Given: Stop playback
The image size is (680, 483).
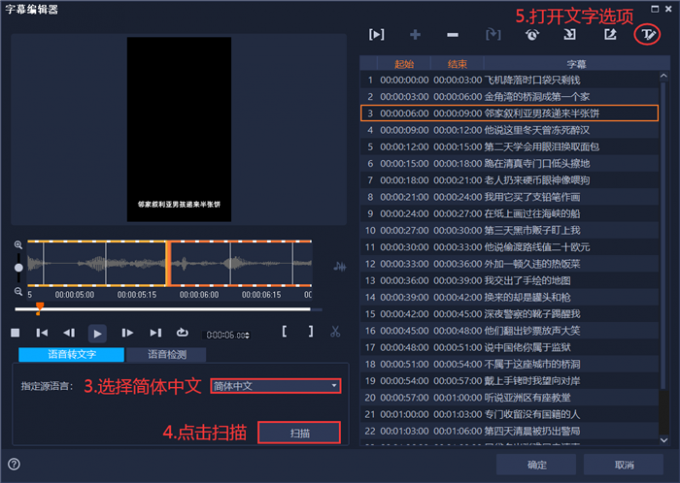Looking at the screenshot, I should [15, 333].
